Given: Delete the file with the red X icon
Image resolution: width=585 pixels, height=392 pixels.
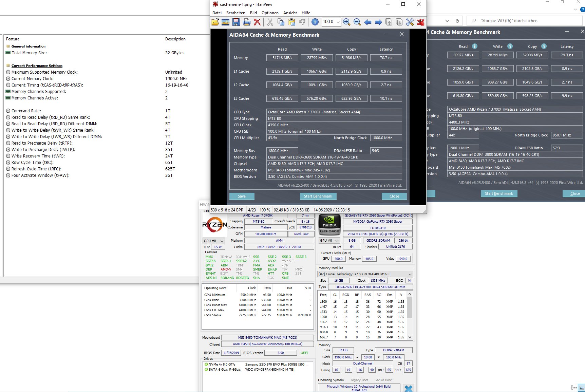Looking at the screenshot, I should pos(257,22).
